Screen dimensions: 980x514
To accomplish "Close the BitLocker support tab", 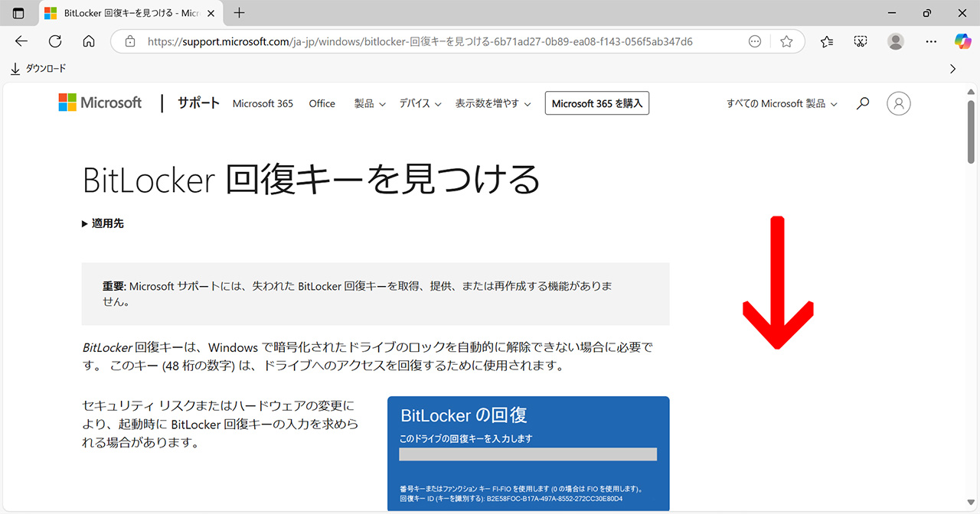I will 211,13.
